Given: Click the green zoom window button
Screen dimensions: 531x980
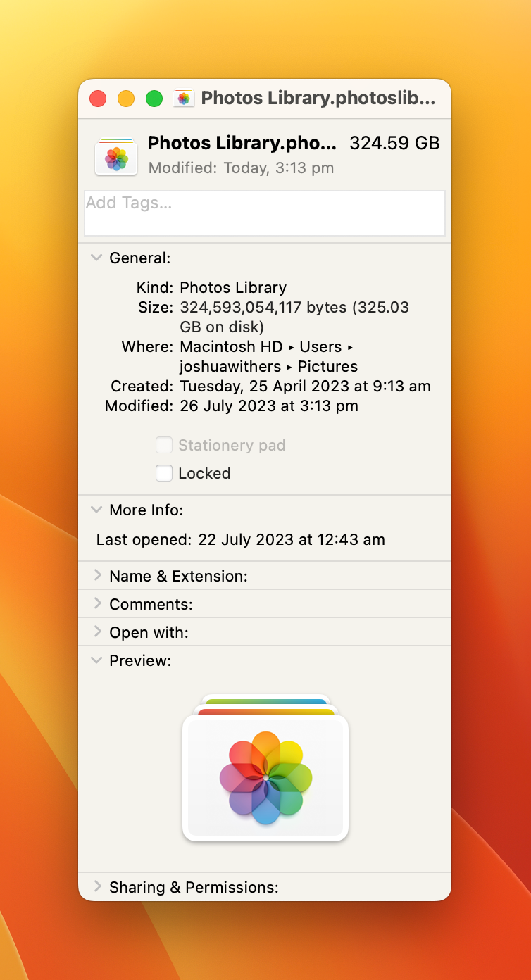Looking at the screenshot, I should (154, 99).
